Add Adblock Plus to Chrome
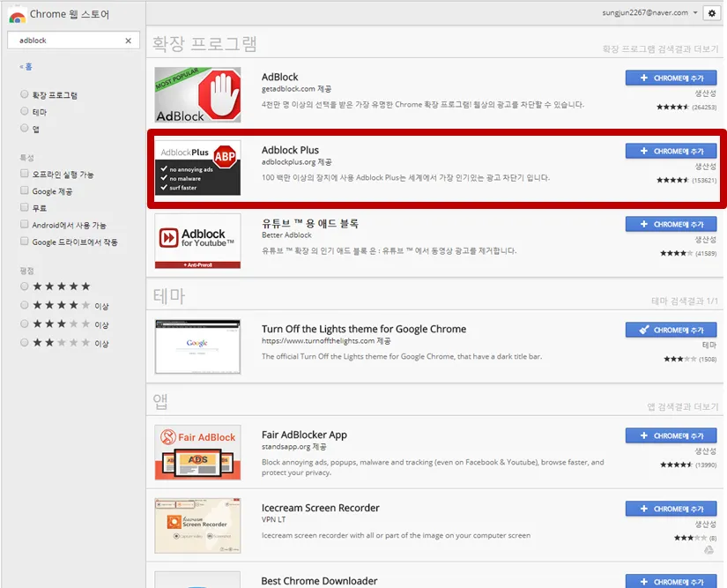The width and height of the screenshot is (727, 588). [x=671, y=151]
